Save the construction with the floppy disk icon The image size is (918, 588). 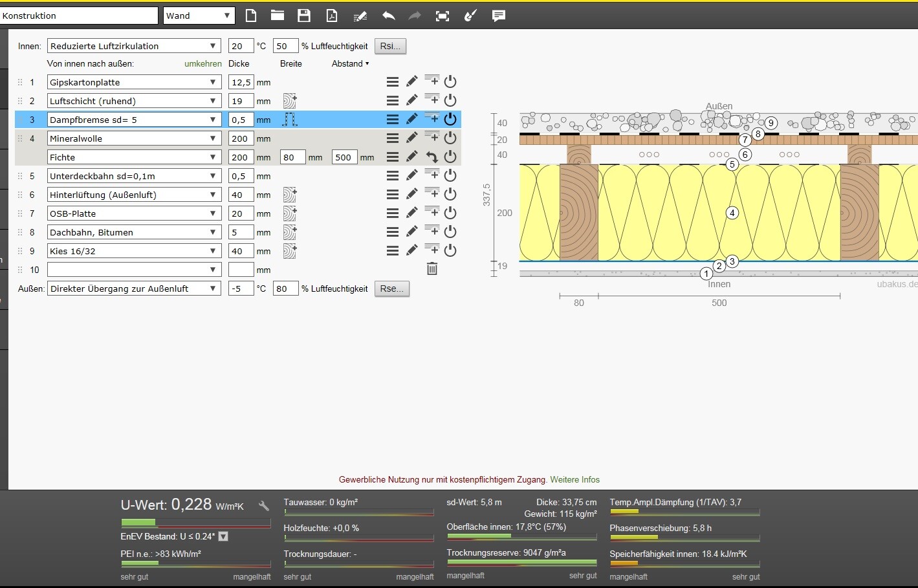pyautogui.click(x=304, y=16)
